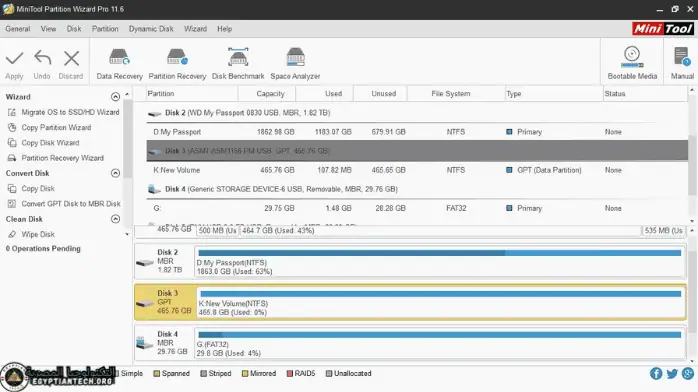Click the Apply checkmark icon
This screenshot has width=698, height=392.
(14, 58)
